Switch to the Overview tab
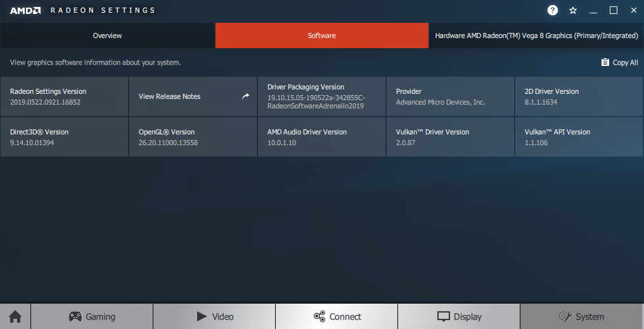Screen dimensions: 644x329 (x=107, y=35)
